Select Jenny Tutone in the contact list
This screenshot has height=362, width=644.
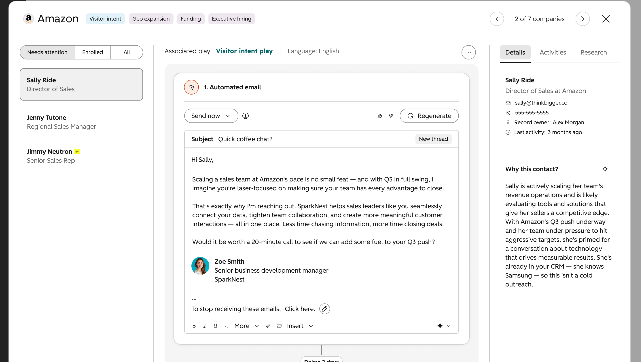point(81,122)
